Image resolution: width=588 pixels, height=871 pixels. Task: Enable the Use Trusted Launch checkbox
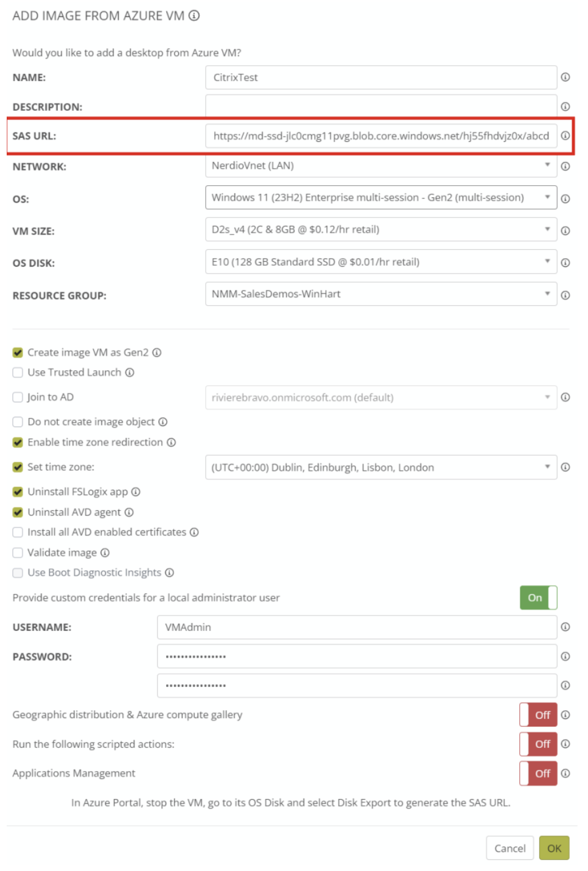[x=18, y=373]
